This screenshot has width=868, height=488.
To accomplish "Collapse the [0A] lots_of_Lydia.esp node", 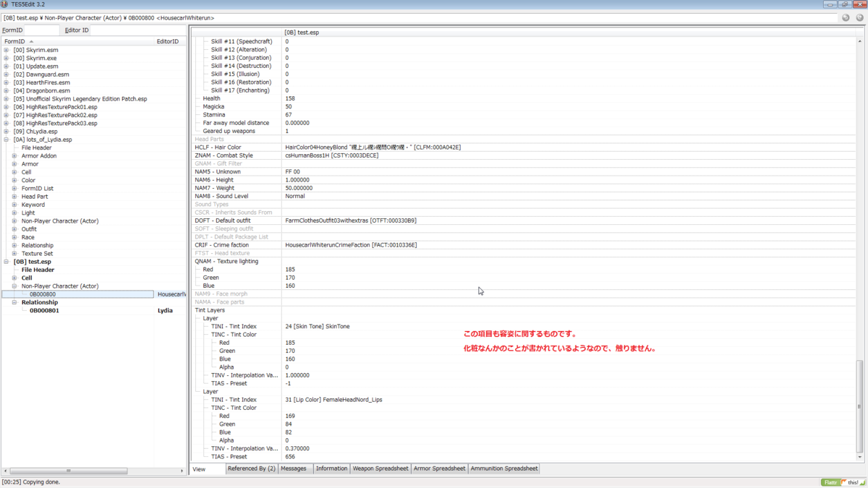I will coord(7,140).
